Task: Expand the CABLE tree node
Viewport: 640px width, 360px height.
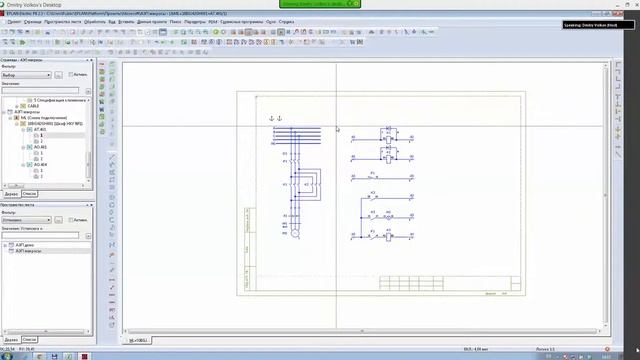Action: coord(17,106)
